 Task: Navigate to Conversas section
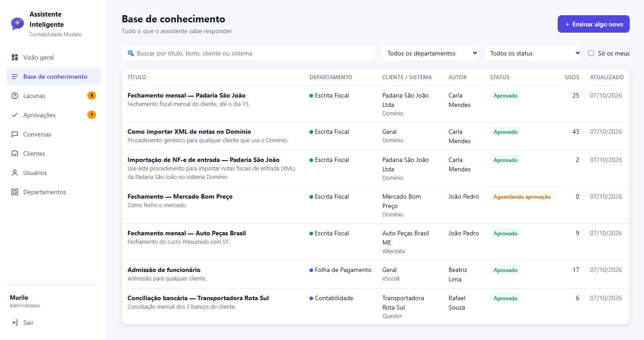pyautogui.click(x=53, y=134)
